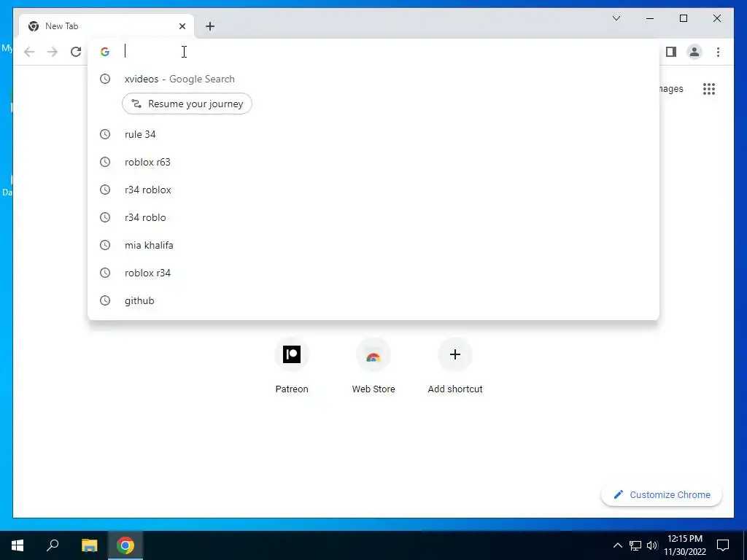Open the tab search chevron
The image size is (747, 560).
click(x=616, y=18)
